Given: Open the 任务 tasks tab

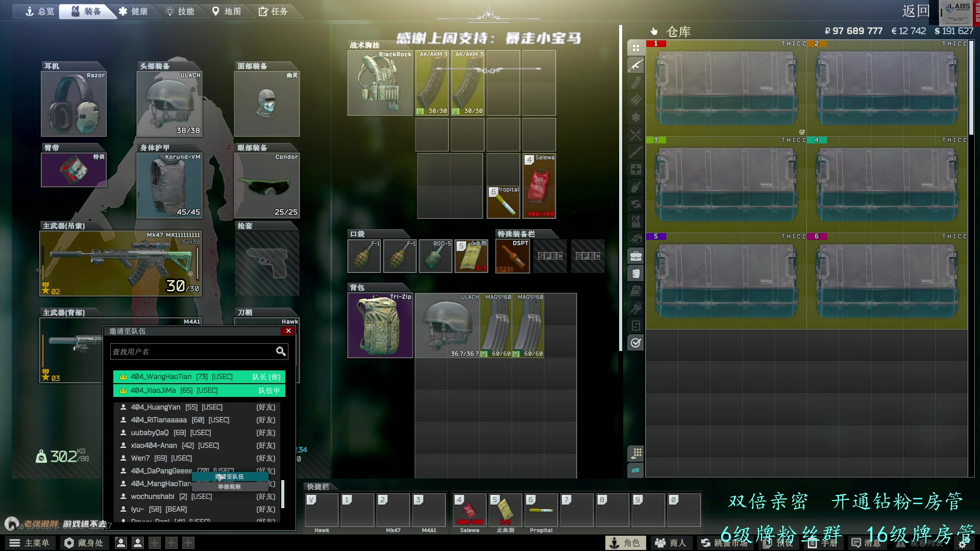Looking at the screenshot, I should click(274, 11).
